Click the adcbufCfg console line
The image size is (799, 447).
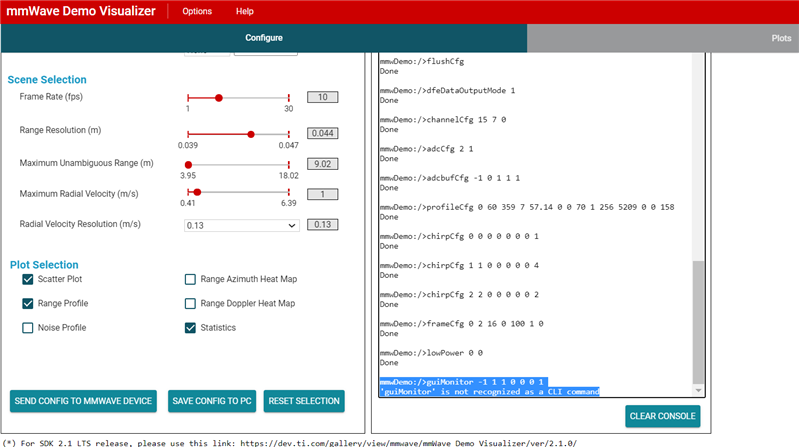coord(450,178)
